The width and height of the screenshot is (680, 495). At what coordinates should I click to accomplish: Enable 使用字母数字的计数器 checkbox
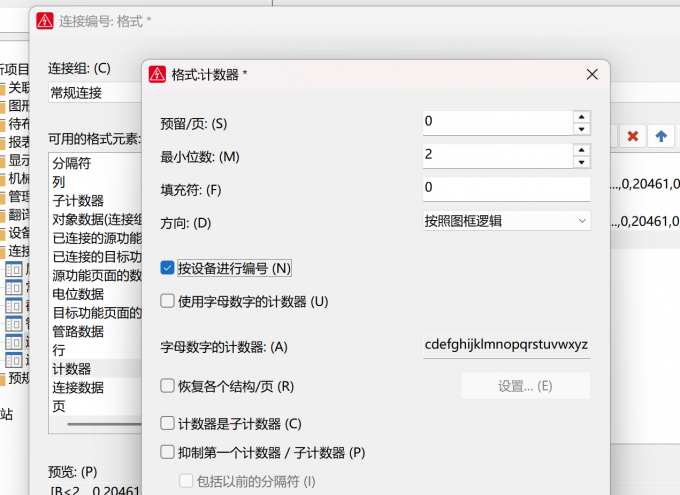pos(167,301)
